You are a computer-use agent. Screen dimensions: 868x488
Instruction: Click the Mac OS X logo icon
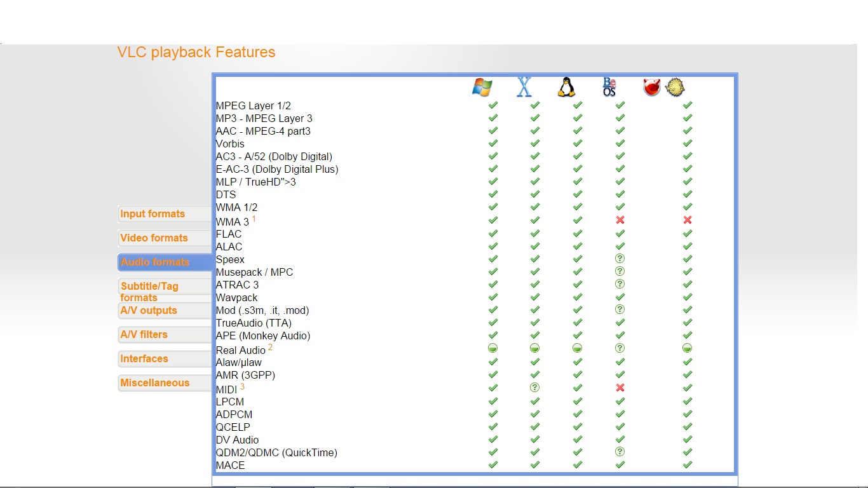524,86
